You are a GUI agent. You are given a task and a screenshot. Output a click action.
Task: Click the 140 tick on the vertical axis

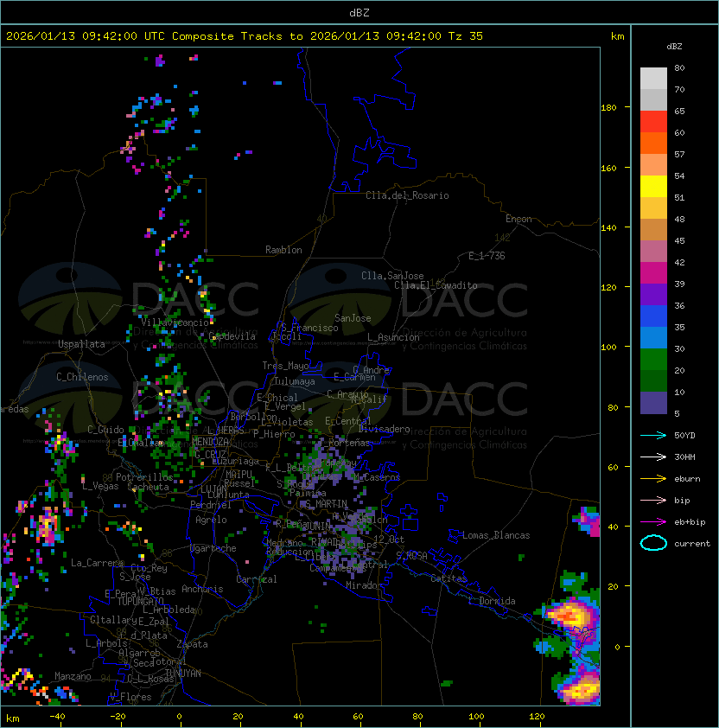click(x=608, y=227)
